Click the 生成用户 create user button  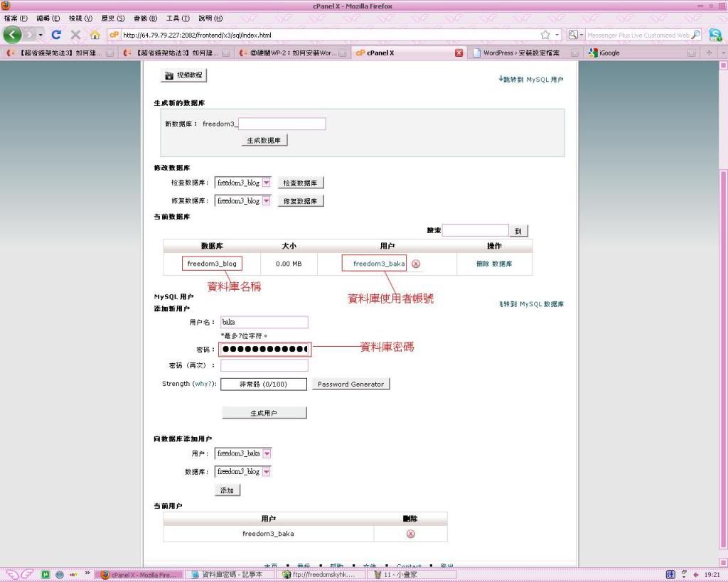[x=264, y=413]
